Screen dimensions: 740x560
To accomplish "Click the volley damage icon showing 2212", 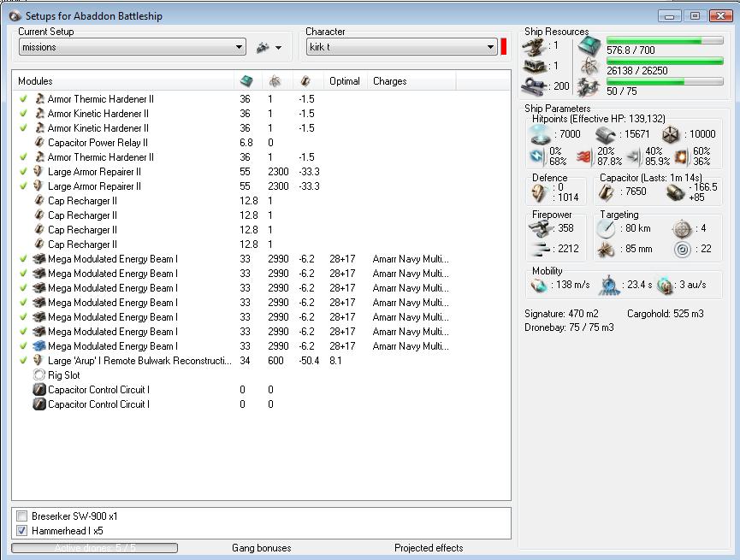I will pyautogui.click(x=540, y=249).
